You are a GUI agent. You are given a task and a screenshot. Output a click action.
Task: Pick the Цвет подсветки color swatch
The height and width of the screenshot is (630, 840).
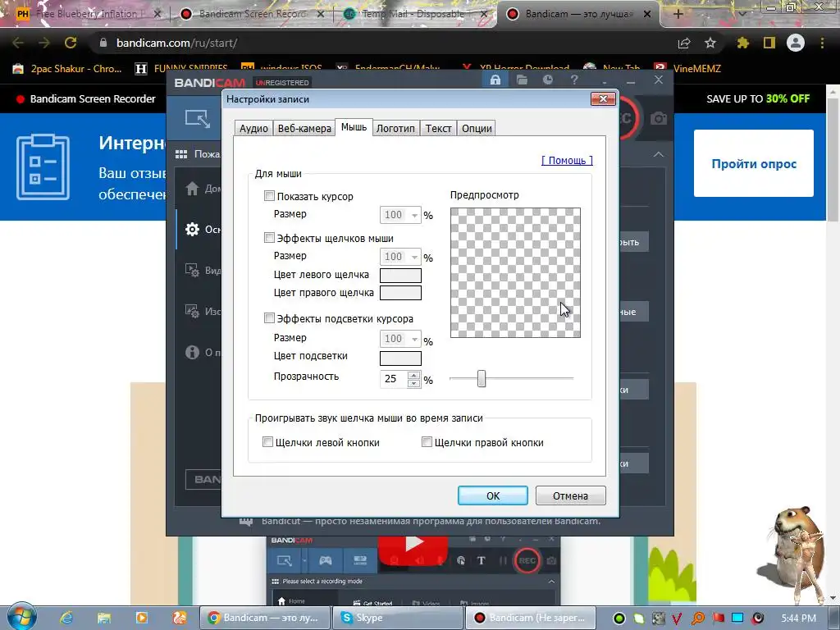click(400, 358)
